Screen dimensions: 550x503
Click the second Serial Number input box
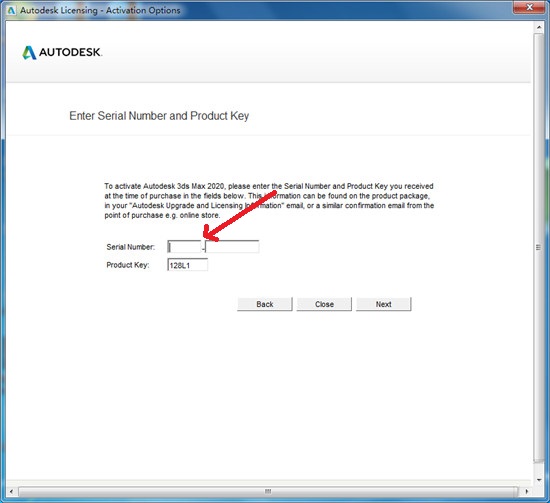pos(232,247)
